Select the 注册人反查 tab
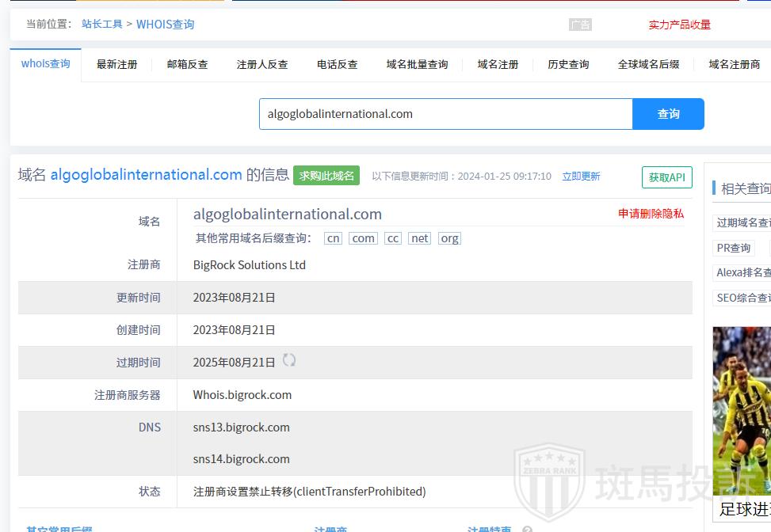The height and width of the screenshot is (532, 771). tap(262, 64)
